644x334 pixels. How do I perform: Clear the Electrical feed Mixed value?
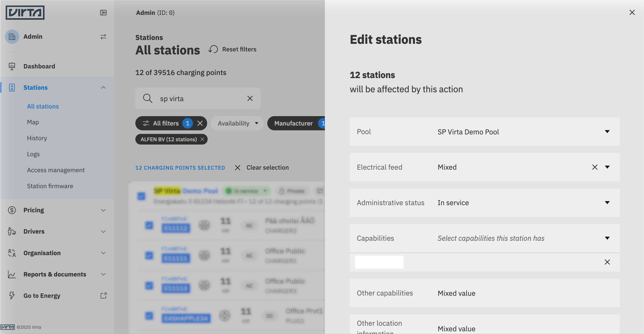click(x=595, y=167)
